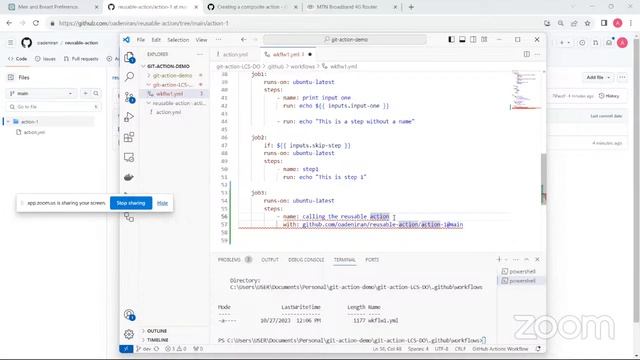Image resolution: width=640 pixels, height=360 pixels.
Task: Click Stop sharing button
Action: 131,203
